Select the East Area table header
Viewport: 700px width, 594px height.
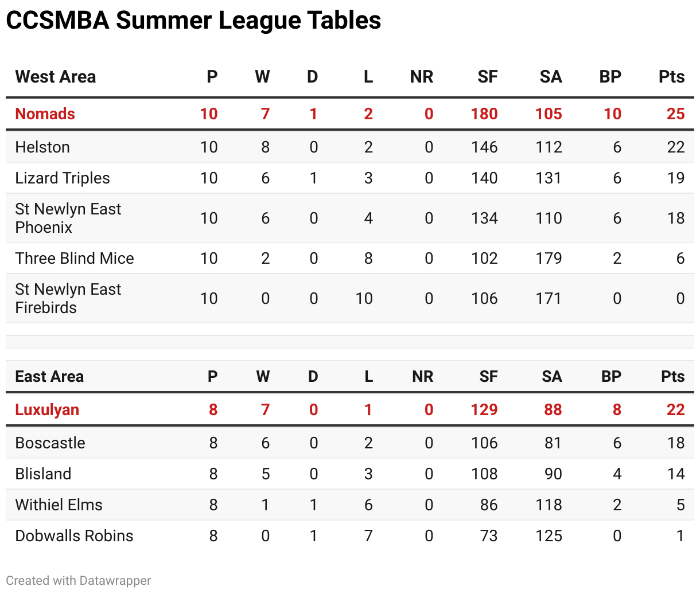click(x=49, y=377)
